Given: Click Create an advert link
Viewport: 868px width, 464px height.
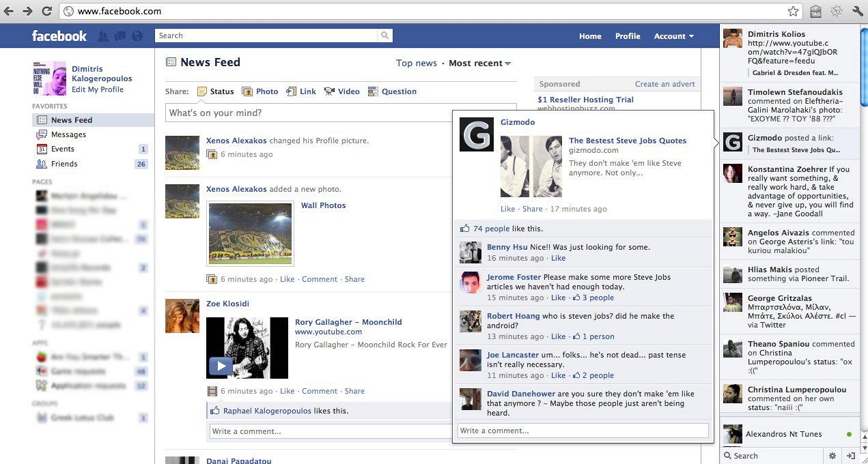Looking at the screenshot, I should coord(664,84).
